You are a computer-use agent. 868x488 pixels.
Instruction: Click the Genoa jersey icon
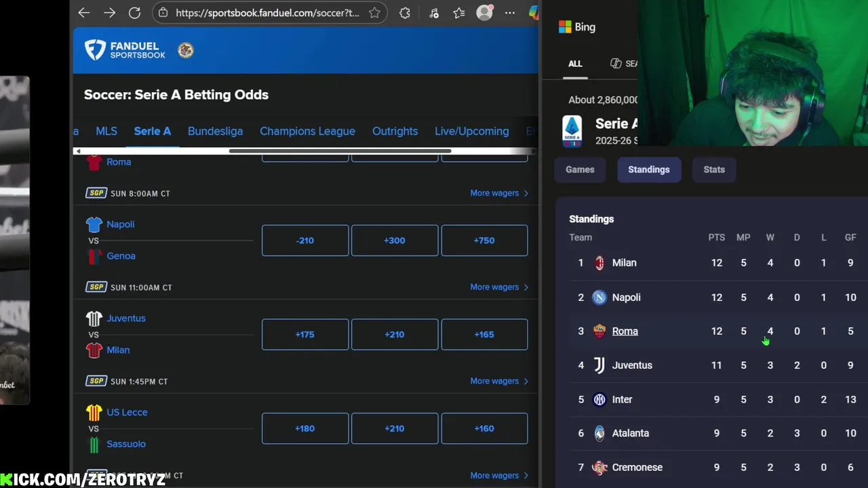pyautogui.click(x=94, y=256)
